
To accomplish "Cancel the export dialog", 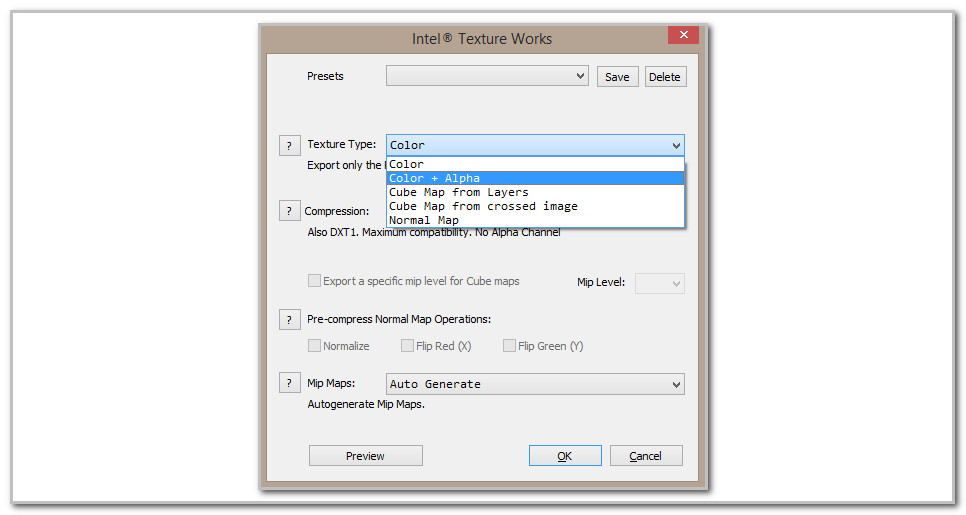I will pos(646,456).
